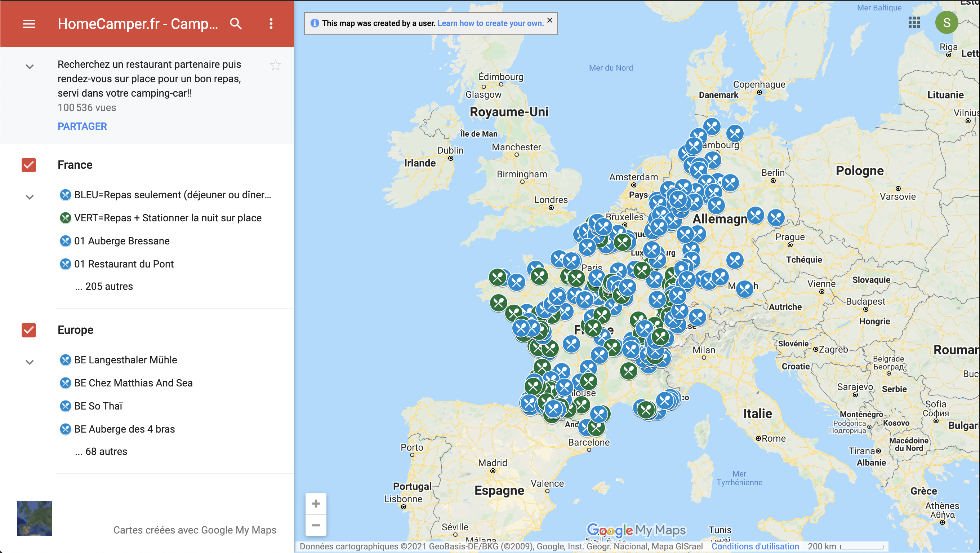Click blue icon beside BE So Thaï
The image size is (980, 553).
pyautogui.click(x=66, y=406)
